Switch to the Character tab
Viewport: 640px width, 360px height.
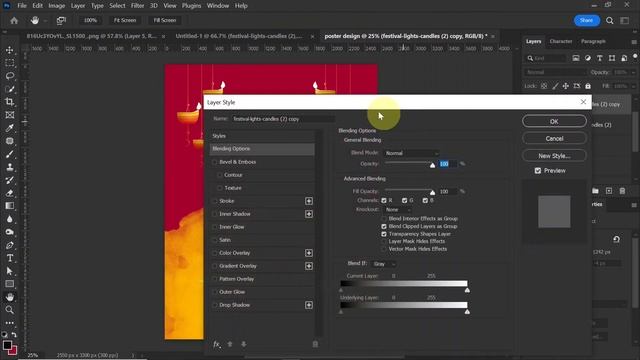click(560, 41)
